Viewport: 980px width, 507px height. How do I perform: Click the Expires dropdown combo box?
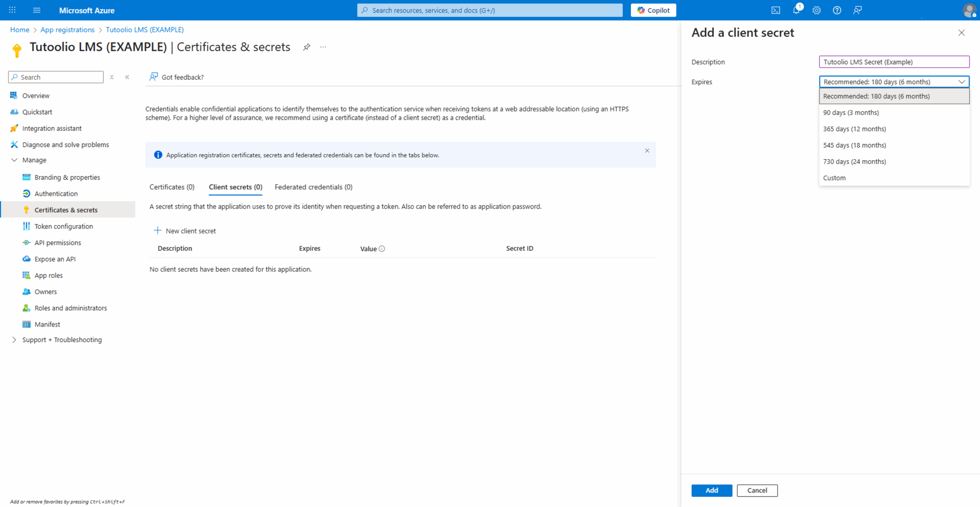click(x=894, y=82)
